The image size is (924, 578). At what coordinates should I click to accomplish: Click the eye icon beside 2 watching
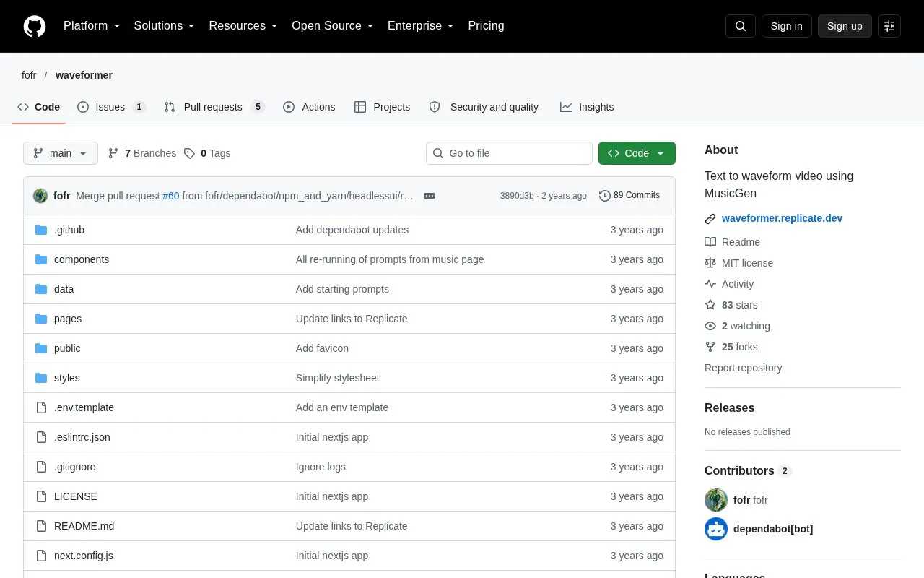(710, 326)
